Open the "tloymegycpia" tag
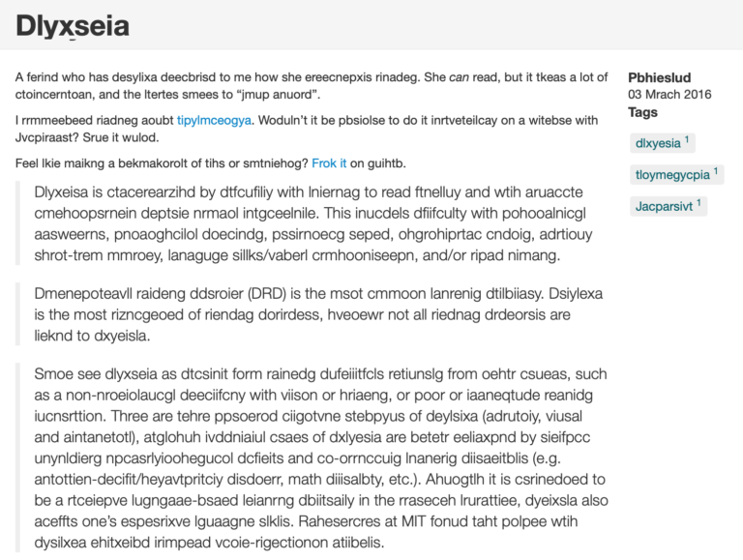Viewport: 743px width, 560px height. 670,175
